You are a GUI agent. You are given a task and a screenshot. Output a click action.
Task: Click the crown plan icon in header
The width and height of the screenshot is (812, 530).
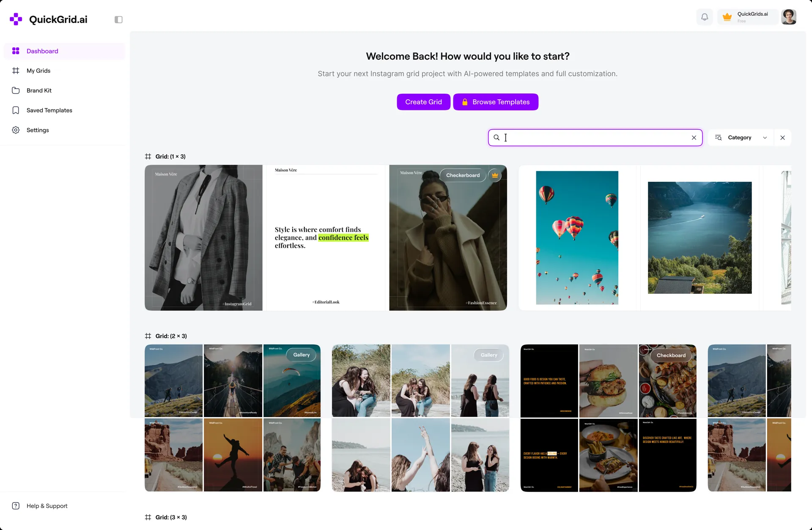[x=727, y=17]
